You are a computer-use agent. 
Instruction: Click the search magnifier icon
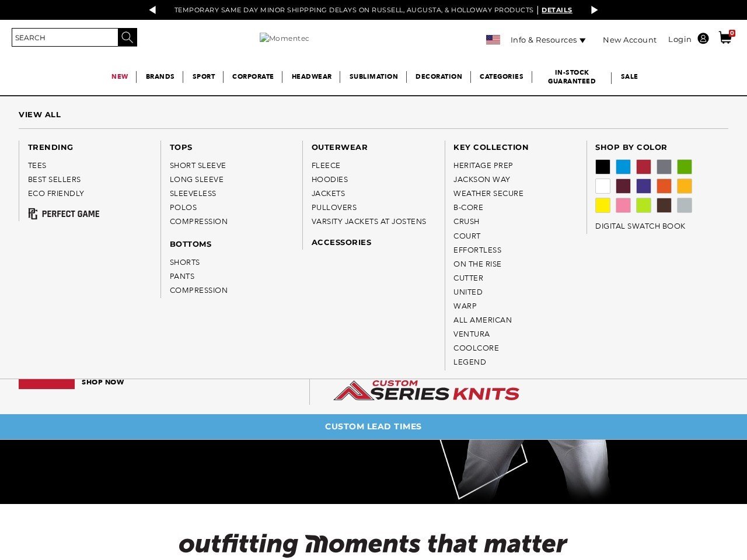click(127, 37)
